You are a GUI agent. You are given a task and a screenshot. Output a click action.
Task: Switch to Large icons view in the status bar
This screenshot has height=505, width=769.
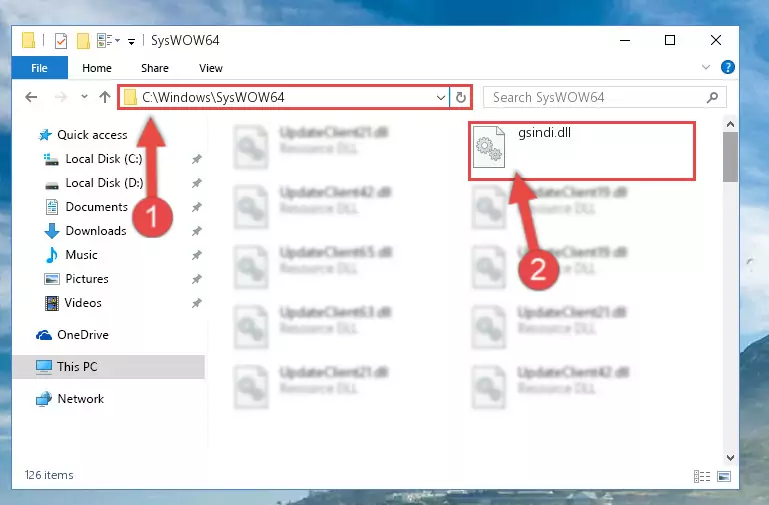tap(723, 476)
